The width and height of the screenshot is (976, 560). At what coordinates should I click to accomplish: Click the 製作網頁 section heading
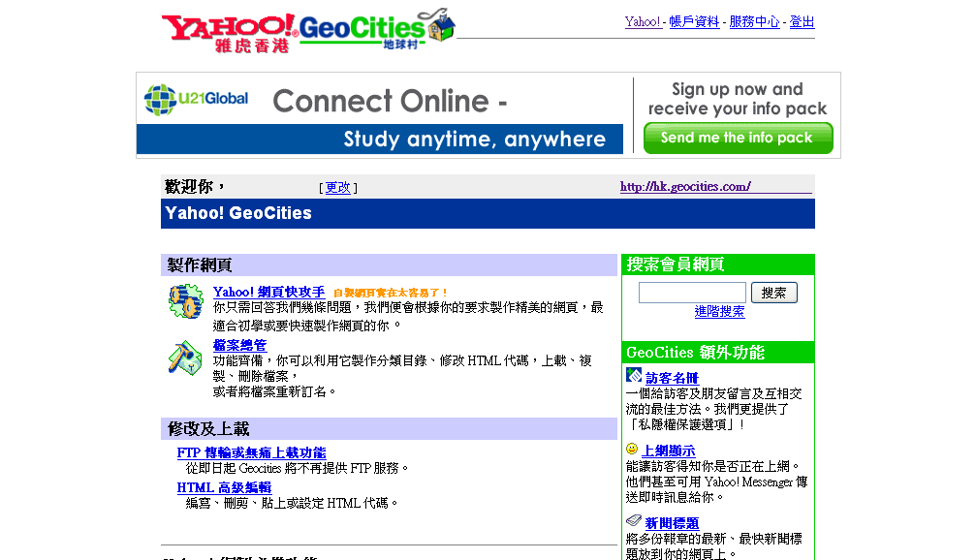click(x=200, y=265)
